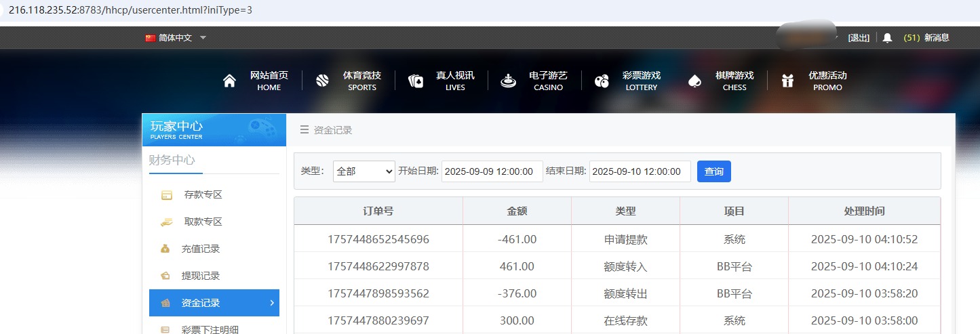Open 充值记录 in sidebar
This screenshot has height=334, width=980.
[201, 249]
